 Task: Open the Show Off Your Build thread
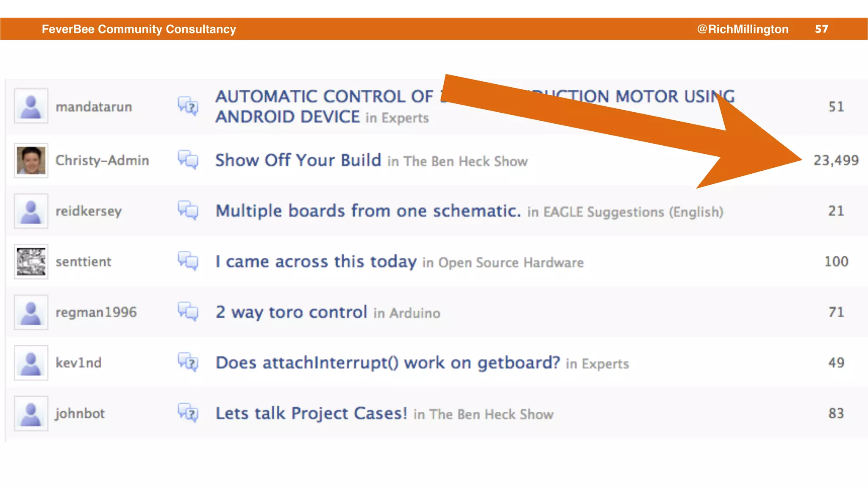pyautogui.click(x=298, y=161)
